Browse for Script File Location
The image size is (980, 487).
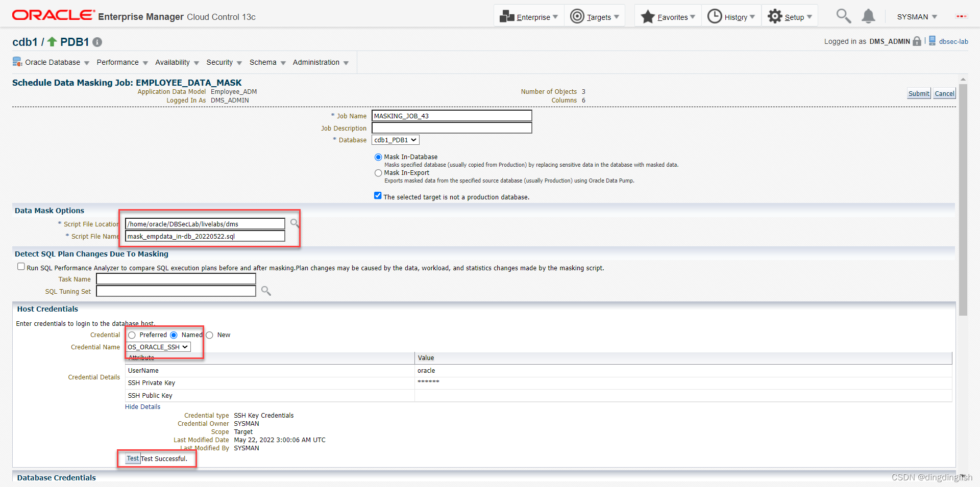click(295, 223)
